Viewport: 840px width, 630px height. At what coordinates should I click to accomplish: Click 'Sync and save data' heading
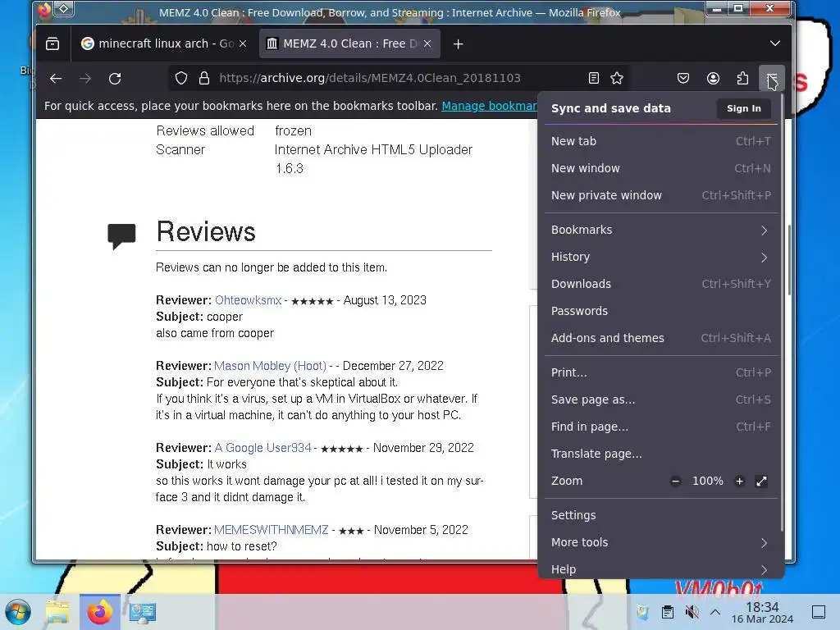tap(610, 108)
